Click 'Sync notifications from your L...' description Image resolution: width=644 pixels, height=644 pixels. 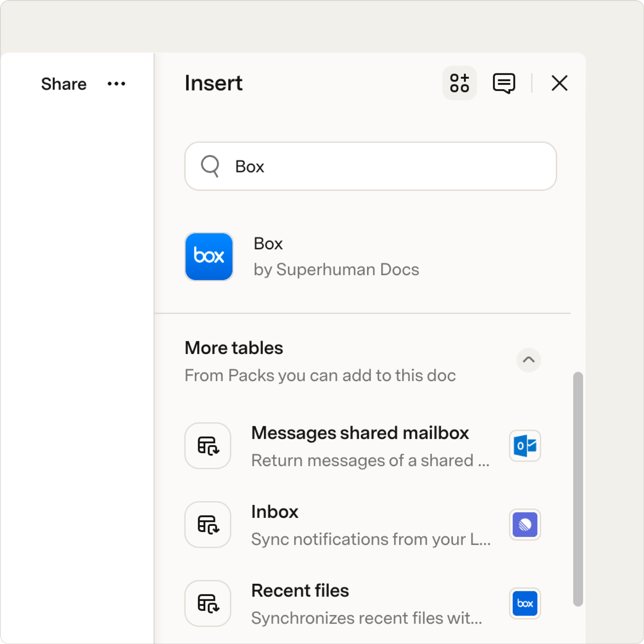point(371,539)
